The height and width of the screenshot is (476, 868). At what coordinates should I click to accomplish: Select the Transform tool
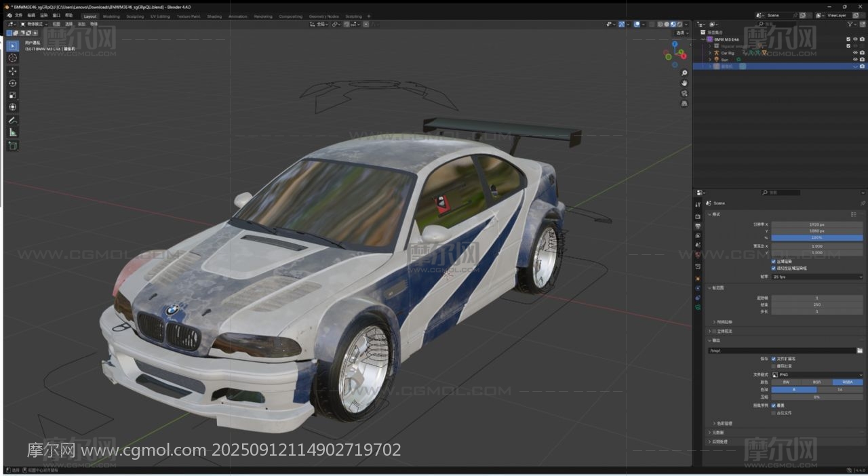(x=12, y=106)
